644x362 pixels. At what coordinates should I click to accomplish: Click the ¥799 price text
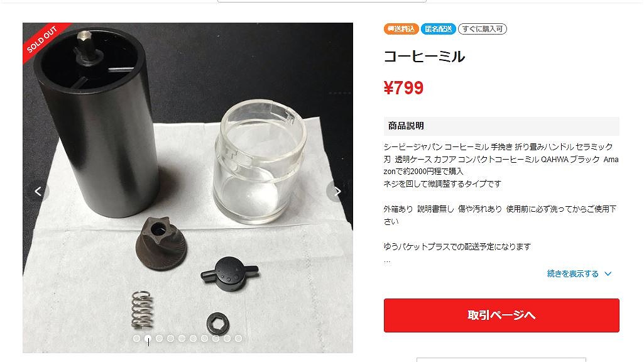403,88
